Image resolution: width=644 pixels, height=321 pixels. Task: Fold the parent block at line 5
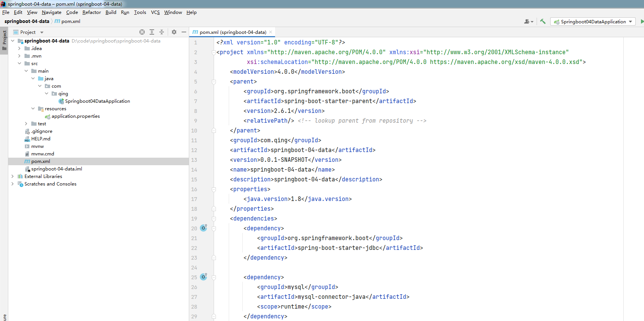click(214, 82)
